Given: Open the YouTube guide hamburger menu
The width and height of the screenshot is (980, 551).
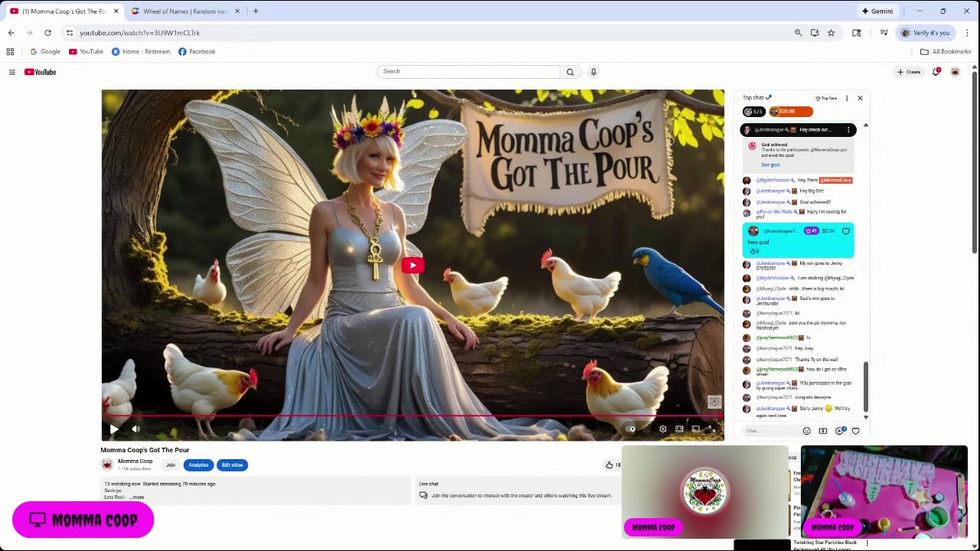Looking at the screenshot, I should click(12, 72).
